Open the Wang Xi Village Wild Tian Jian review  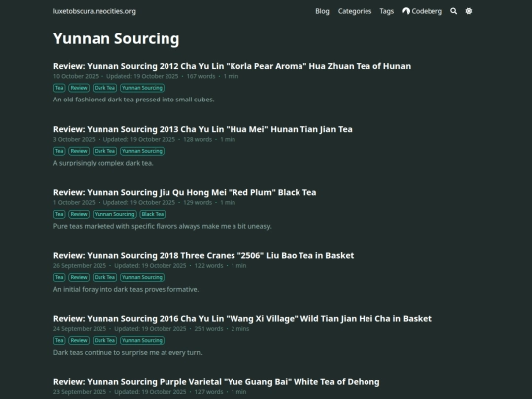click(x=242, y=319)
